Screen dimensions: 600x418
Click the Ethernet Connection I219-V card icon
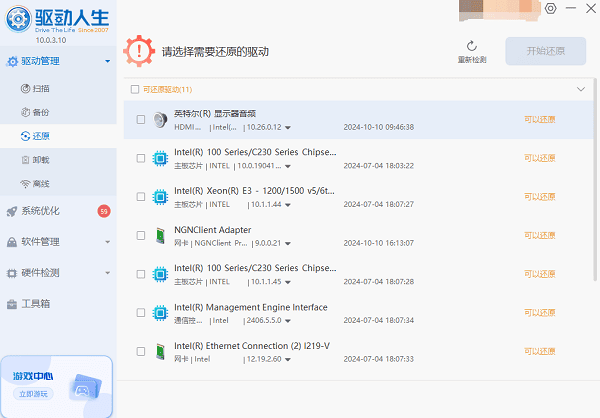click(x=159, y=351)
